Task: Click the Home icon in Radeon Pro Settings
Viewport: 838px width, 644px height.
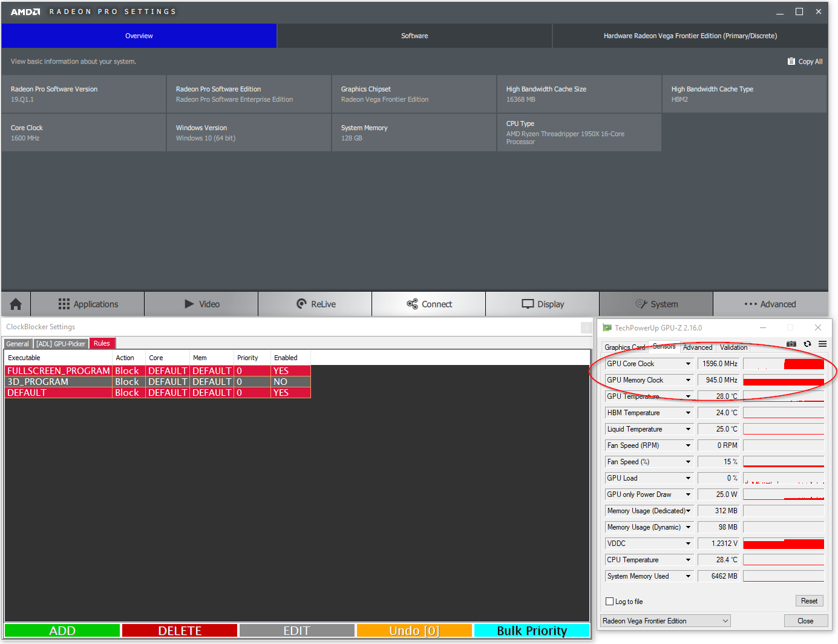Action: click(15, 304)
